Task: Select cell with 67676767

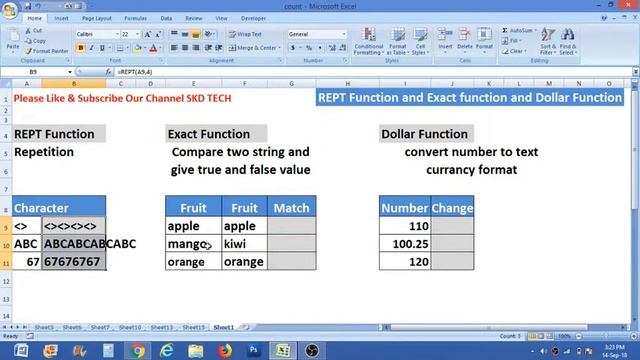Action: point(74,262)
